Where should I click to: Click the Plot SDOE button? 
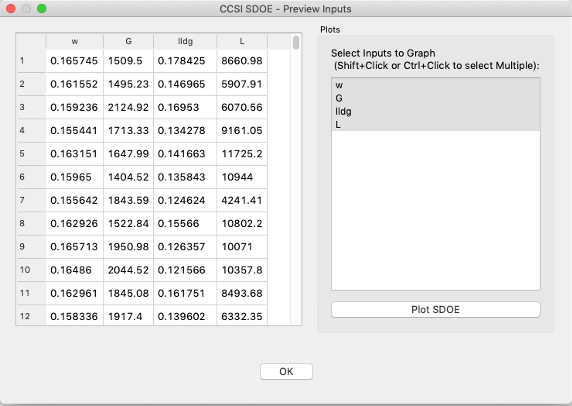tap(436, 310)
